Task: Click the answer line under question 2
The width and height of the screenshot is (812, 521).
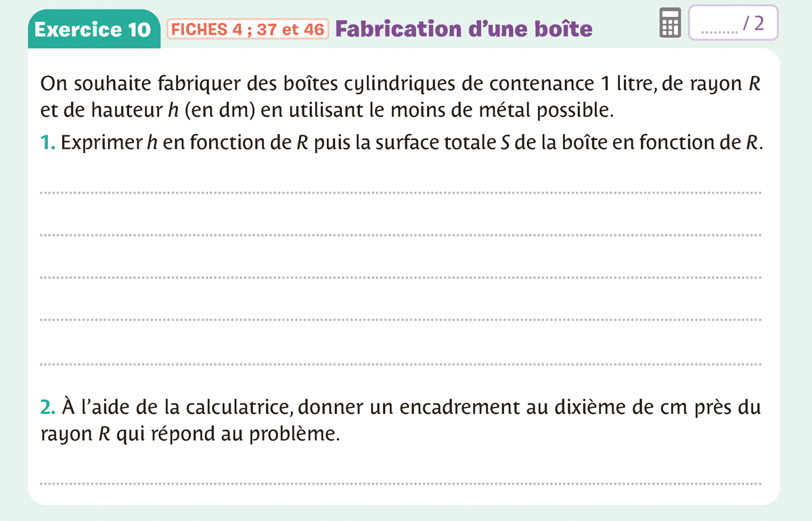Action: tap(401, 483)
